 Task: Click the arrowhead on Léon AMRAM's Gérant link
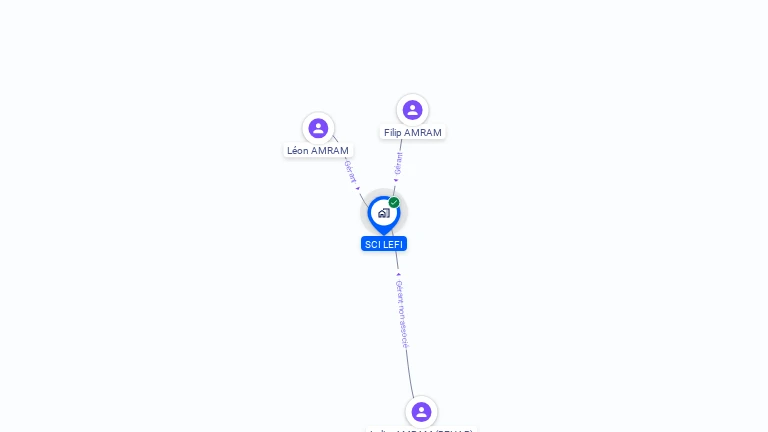click(358, 188)
